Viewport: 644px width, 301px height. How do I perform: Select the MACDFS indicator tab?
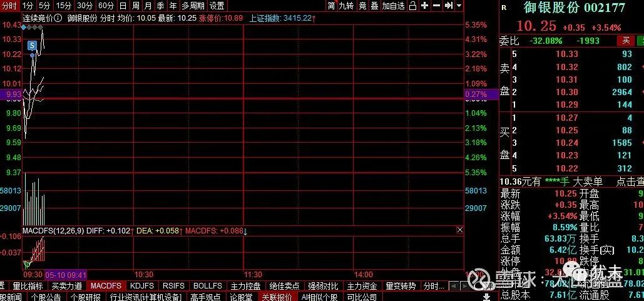click(x=106, y=286)
